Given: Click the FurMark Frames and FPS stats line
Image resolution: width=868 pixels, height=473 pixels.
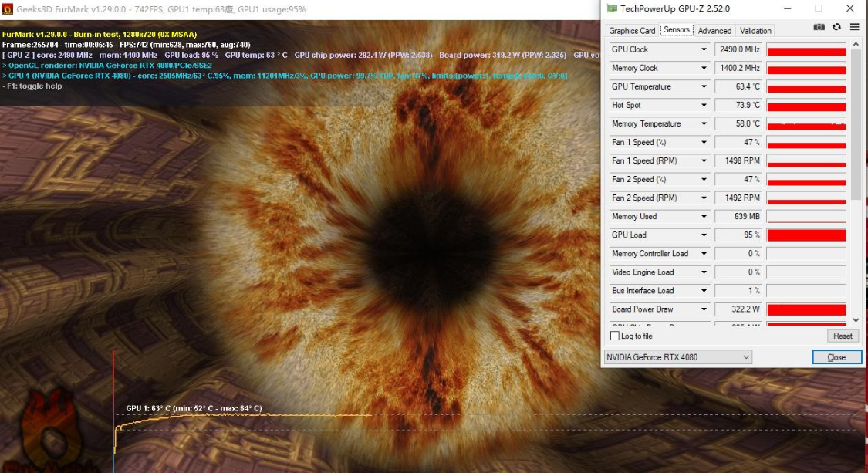Looking at the screenshot, I should (127, 45).
